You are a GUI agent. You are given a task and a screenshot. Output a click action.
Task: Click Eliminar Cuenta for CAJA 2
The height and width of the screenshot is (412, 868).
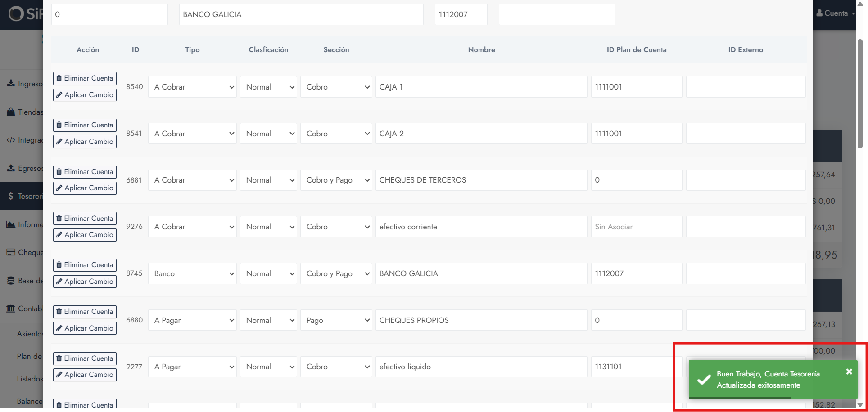tap(85, 125)
